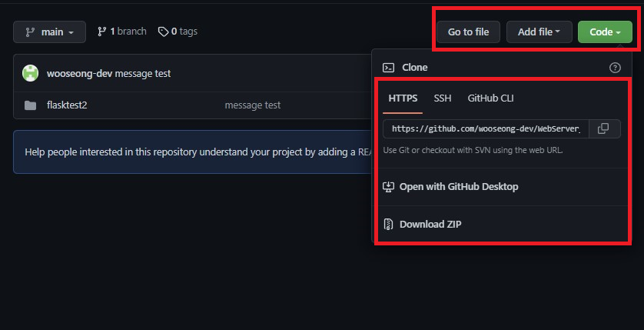This screenshot has width=644, height=330.
Task: Click the 'Help people interested in this repository' text
Action: coord(198,152)
